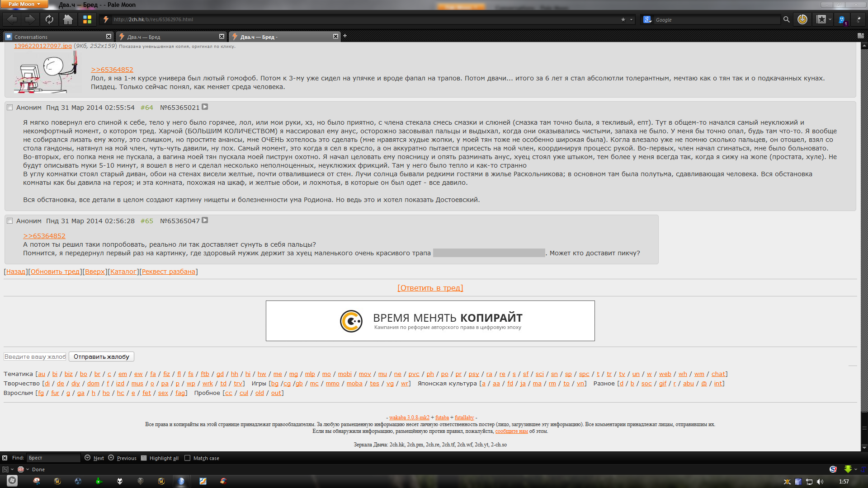This screenshot has width=868, height=488.
Task: Open the colorful tiles speed dial icon
Action: pos(87,19)
